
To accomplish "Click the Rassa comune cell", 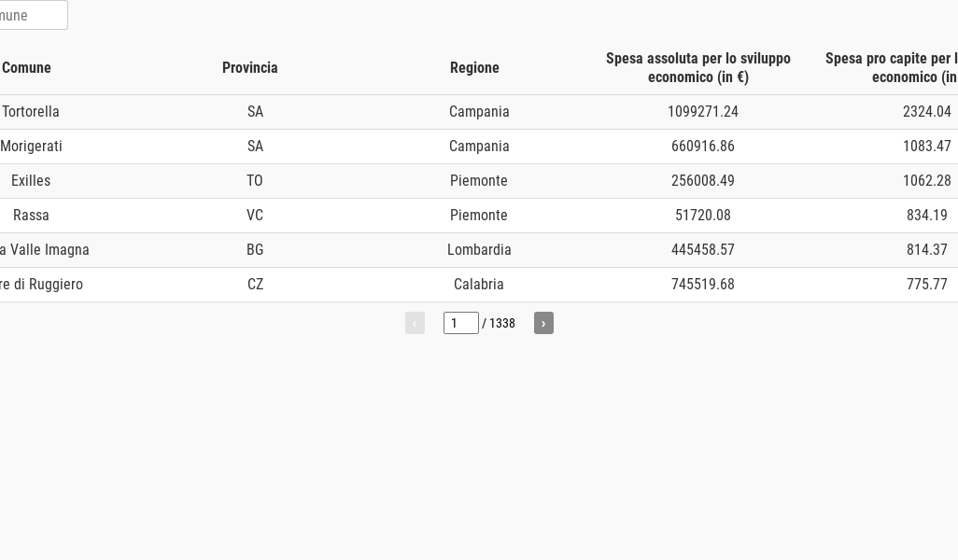I will [31, 216].
